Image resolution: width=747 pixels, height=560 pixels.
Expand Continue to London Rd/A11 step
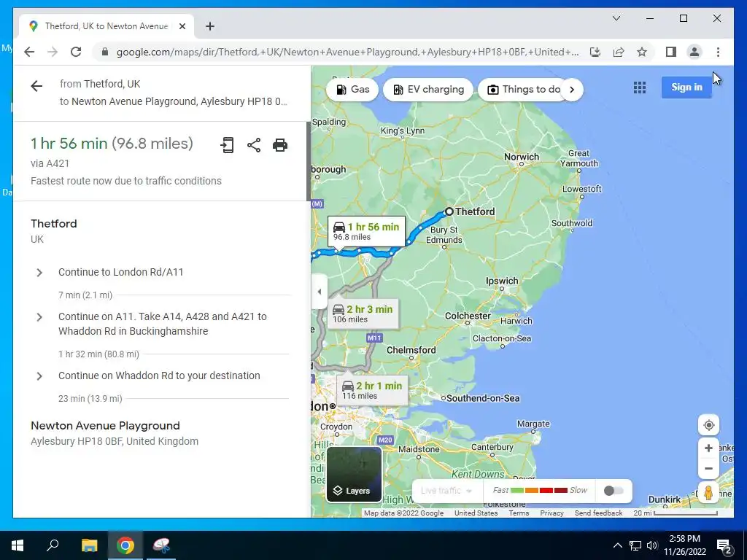(39, 273)
